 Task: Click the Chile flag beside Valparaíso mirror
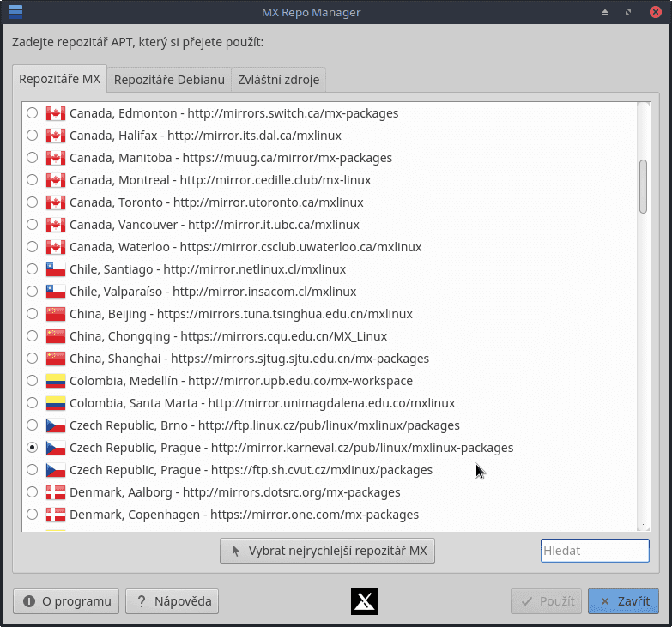[x=56, y=292]
